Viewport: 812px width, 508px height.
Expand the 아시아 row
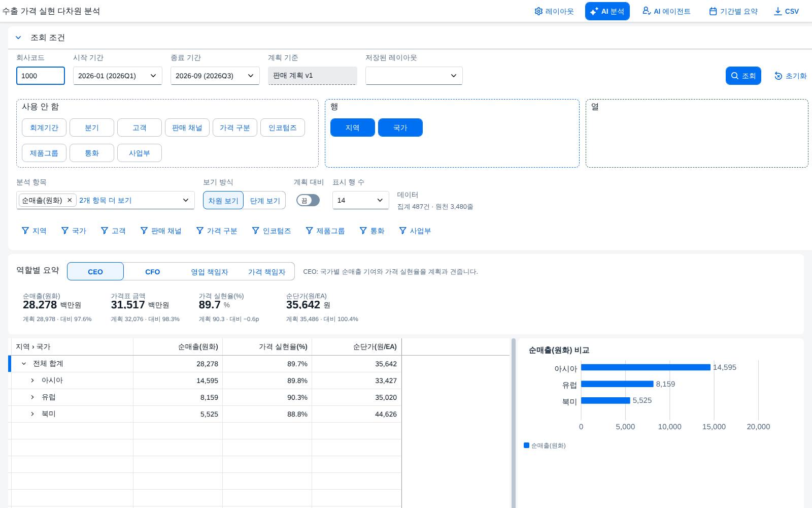tap(32, 380)
